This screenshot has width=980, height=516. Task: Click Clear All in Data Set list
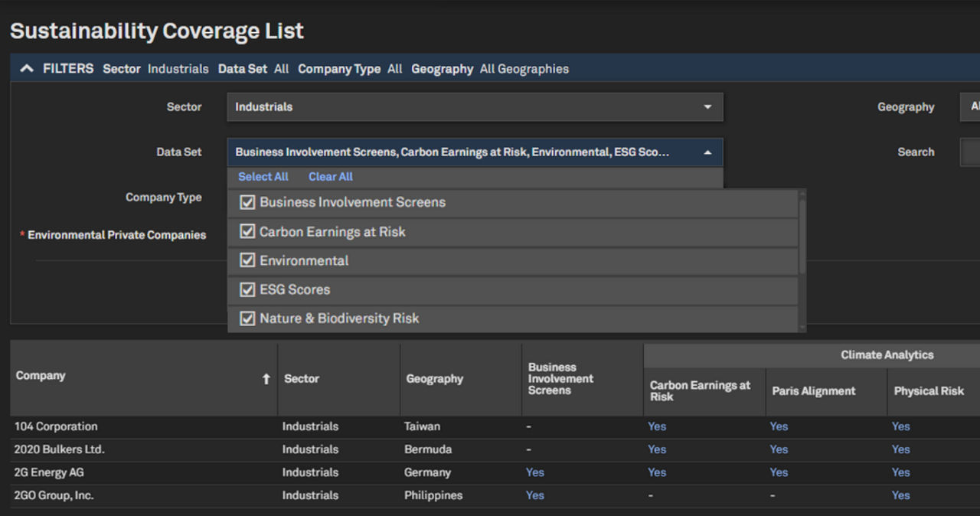330,177
